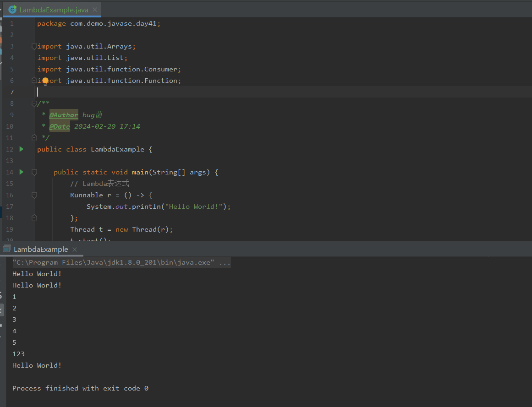This screenshot has width=532, height=407.
Task: Click console output line 123
Action: pyautogui.click(x=18, y=354)
